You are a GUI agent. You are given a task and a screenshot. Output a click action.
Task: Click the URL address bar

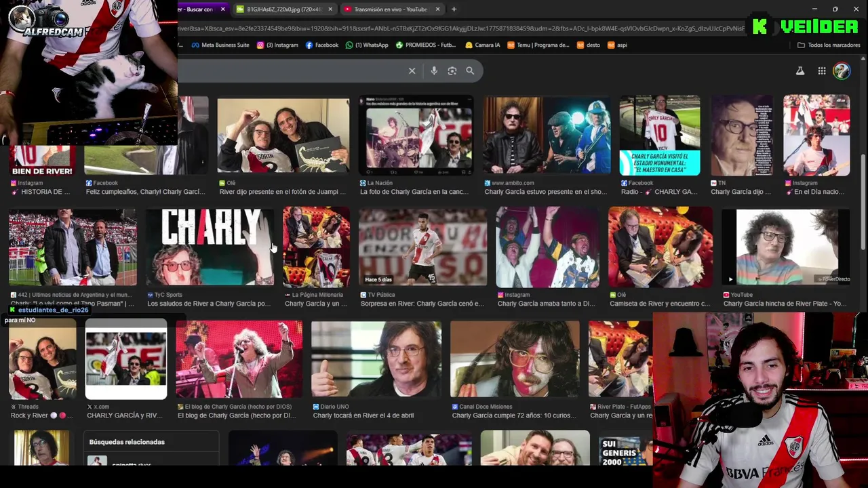tap(461, 28)
